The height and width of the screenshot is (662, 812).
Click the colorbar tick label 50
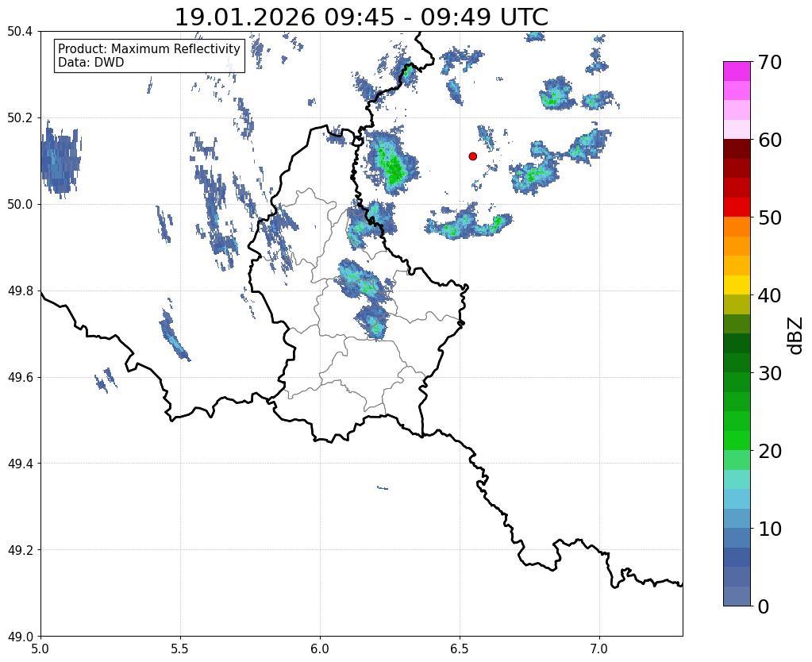point(770,217)
